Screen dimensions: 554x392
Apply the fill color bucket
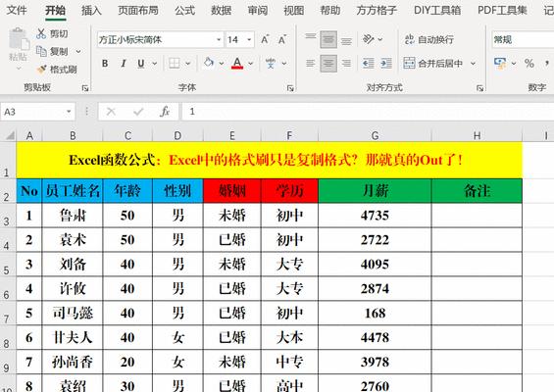click(x=209, y=64)
